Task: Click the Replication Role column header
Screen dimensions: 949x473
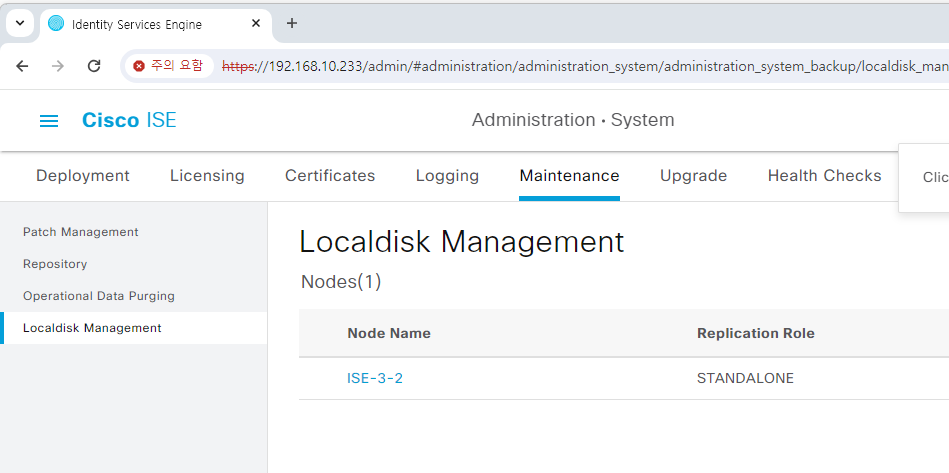Action: [x=755, y=333]
